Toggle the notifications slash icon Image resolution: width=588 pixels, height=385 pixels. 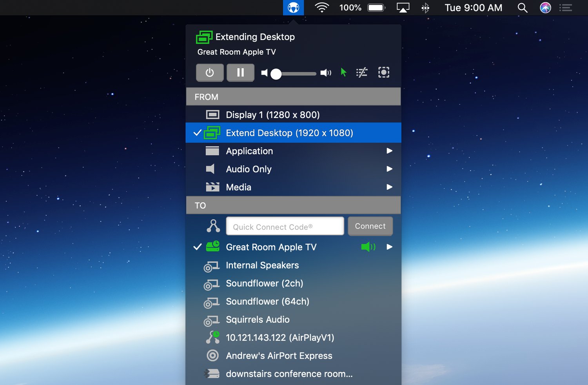click(361, 73)
